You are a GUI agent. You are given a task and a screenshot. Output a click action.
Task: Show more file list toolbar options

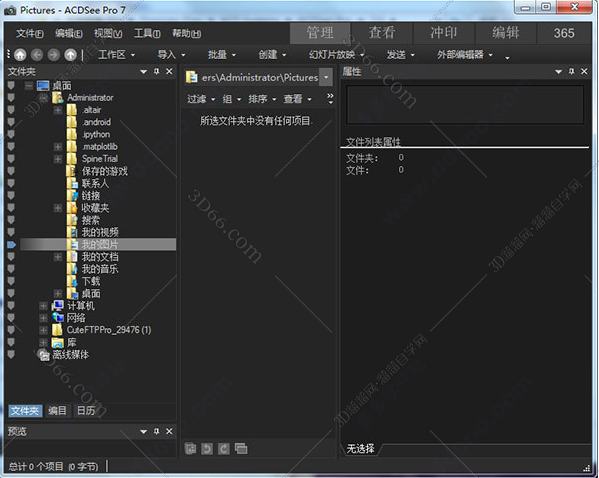pyautogui.click(x=330, y=99)
